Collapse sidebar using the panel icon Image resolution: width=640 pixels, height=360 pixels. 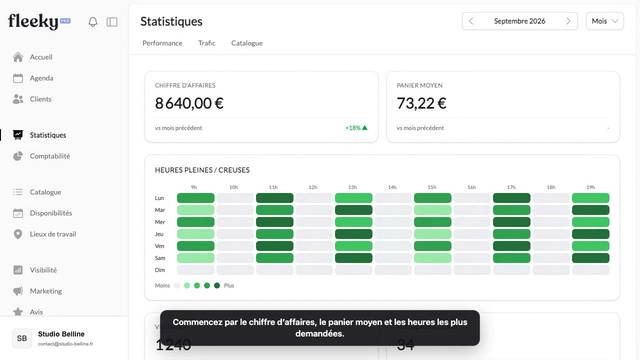pos(112,22)
